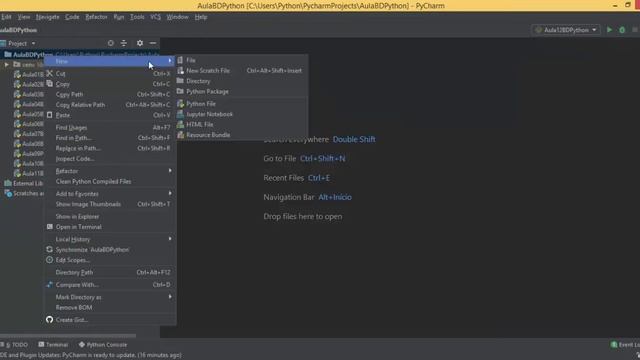Image resolution: width=640 pixels, height=360 pixels.
Task: Choose Find in Path
Action: point(110,138)
